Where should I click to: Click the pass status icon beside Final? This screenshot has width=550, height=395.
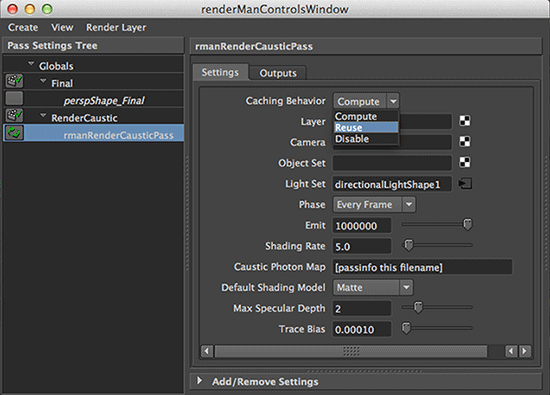pos(14,81)
